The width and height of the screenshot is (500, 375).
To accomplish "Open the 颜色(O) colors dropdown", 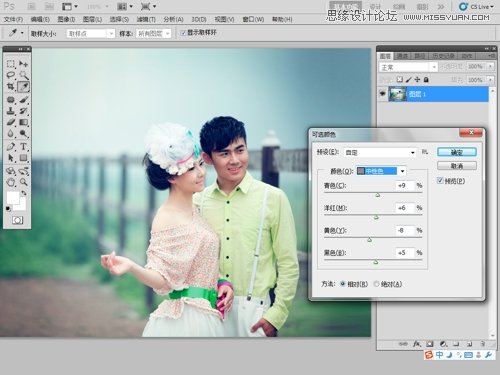I will (381, 171).
